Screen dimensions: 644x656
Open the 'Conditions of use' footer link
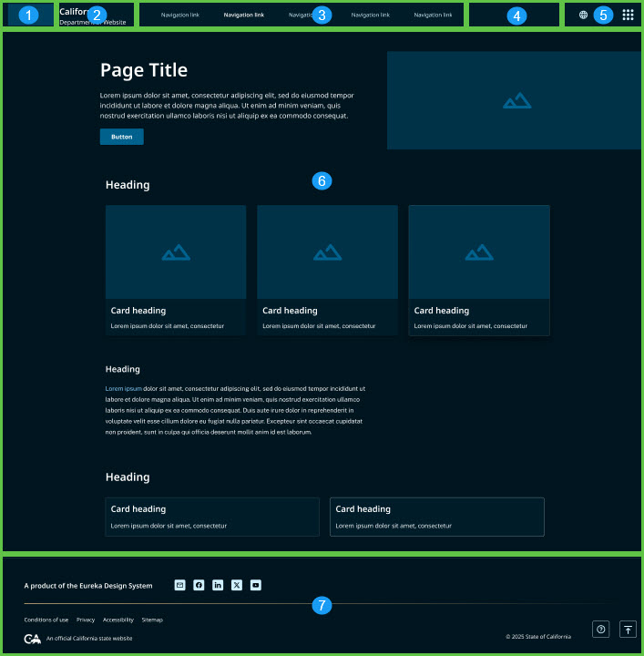(x=46, y=620)
